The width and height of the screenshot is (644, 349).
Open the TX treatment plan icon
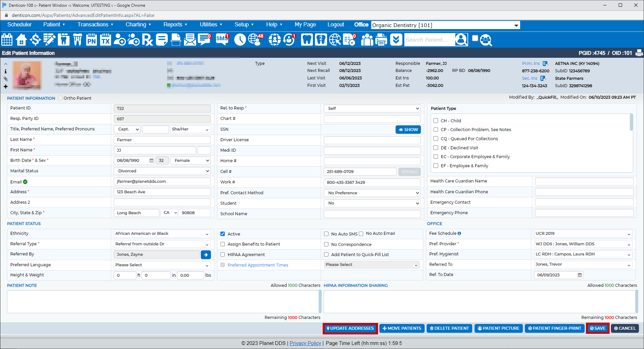106,40
